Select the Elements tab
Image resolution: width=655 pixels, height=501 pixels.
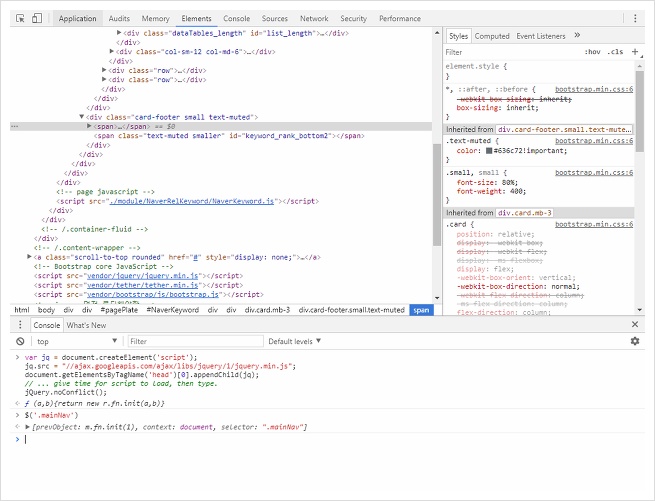coord(196,18)
